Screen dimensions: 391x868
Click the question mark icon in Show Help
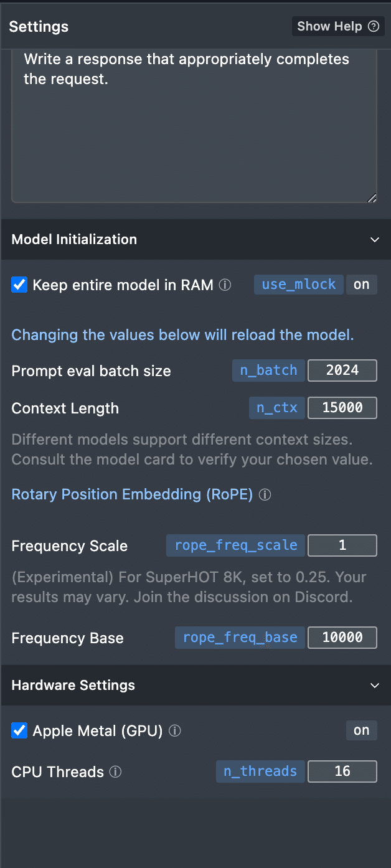point(374,26)
